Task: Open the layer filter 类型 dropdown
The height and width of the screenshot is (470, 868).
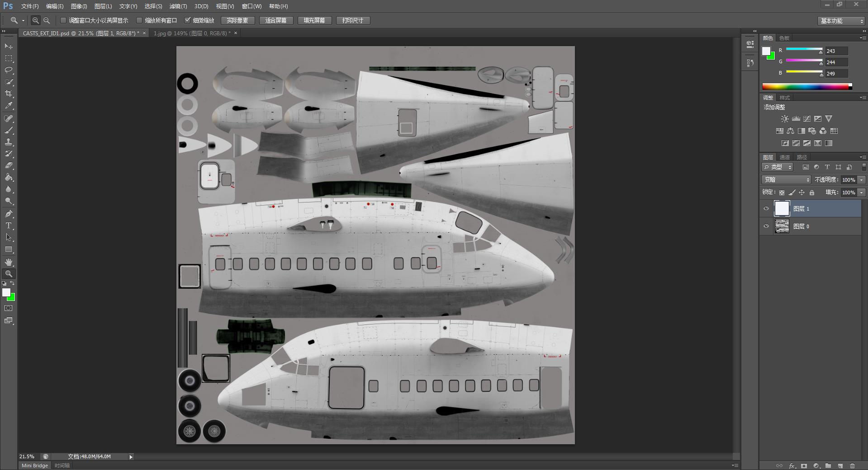Action: coord(778,167)
